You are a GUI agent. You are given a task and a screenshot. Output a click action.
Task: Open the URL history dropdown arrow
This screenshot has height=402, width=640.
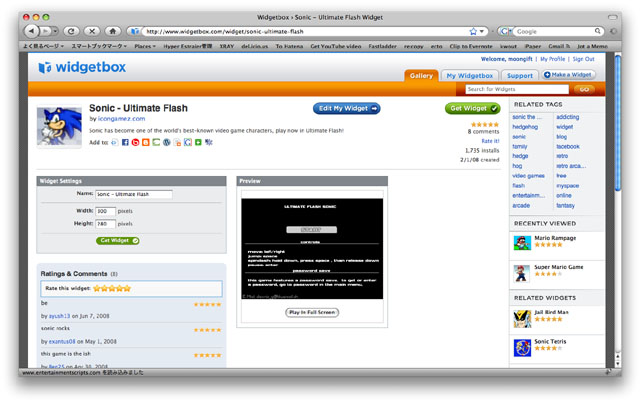click(x=482, y=31)
